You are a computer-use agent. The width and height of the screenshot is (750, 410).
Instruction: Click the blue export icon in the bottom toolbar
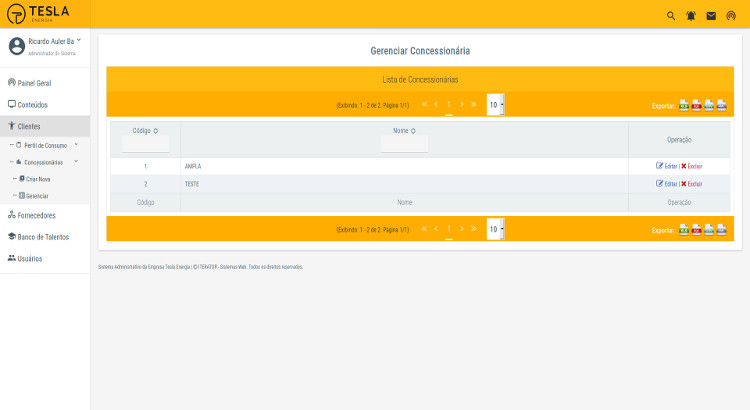709,230
